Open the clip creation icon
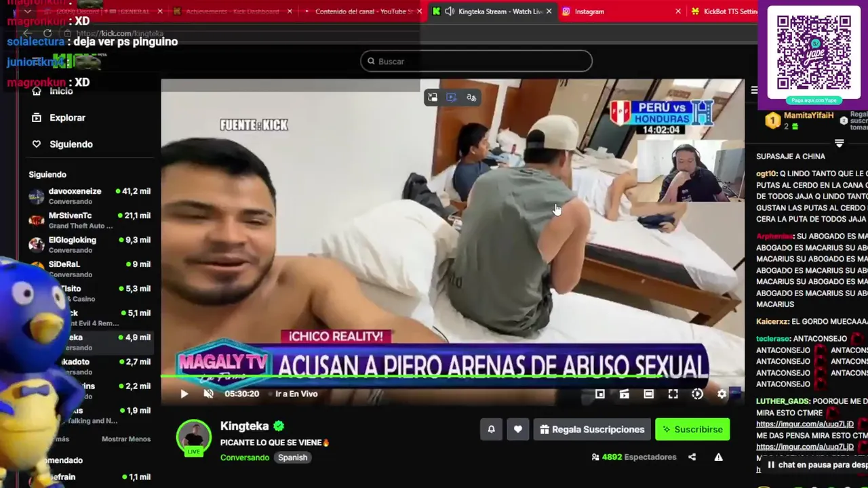This screenshot has height=488, width=868. 625,394
